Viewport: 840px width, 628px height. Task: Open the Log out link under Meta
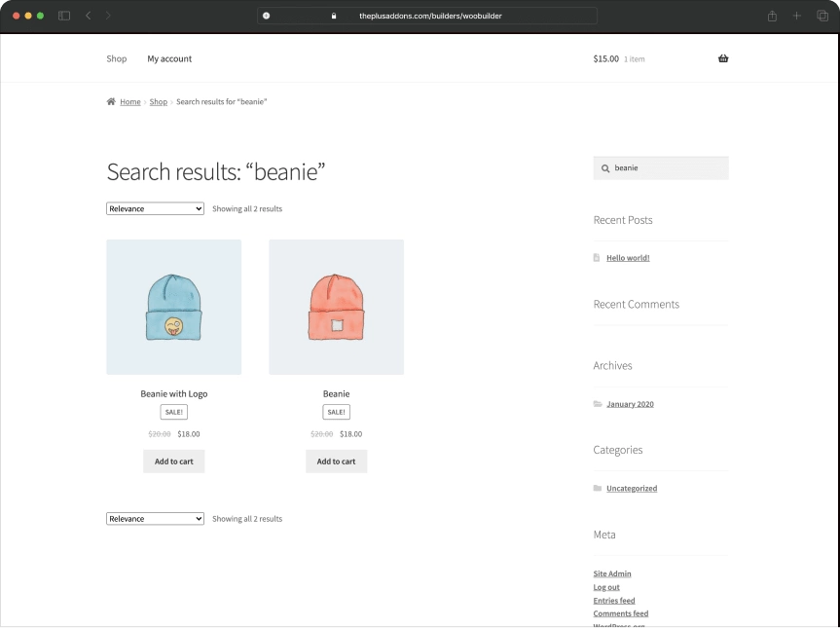tap(605, 586)
